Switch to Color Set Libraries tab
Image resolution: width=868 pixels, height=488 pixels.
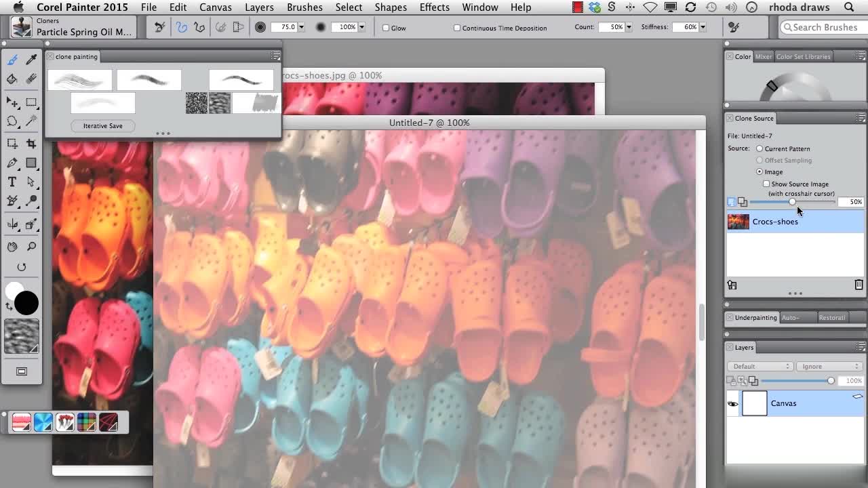[803, 56]
